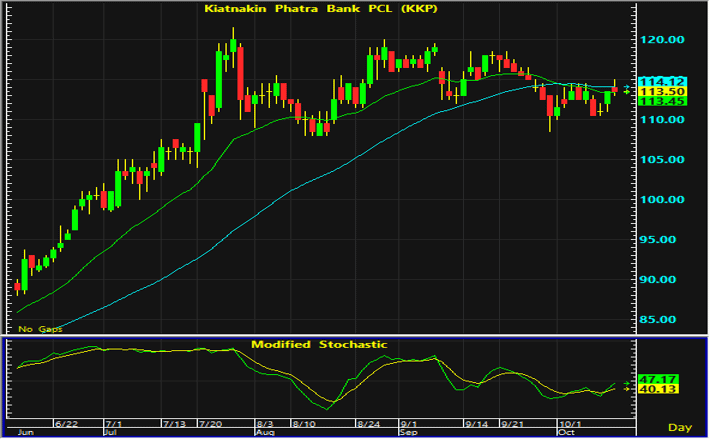Click the 114.12 cyan price label

pos(662,82)
